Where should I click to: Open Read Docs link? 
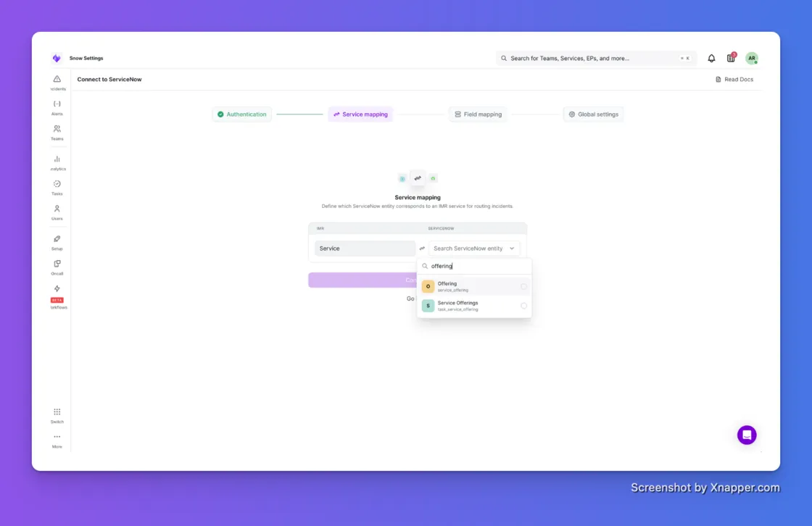[734, 79]
